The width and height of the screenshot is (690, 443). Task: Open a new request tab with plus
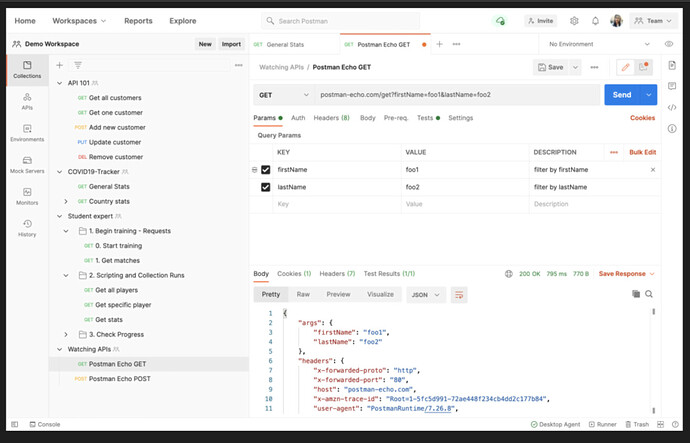[x=439, y=44]
